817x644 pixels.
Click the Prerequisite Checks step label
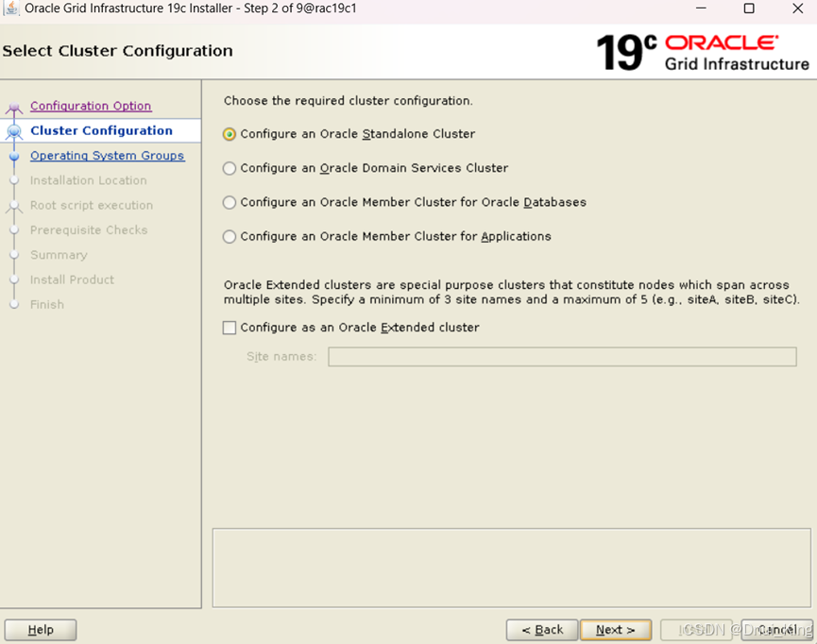[89, 230]
